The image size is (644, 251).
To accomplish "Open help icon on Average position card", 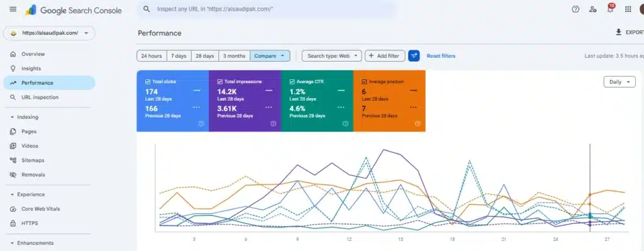I will pyautogui.click(x=418, y=124).
